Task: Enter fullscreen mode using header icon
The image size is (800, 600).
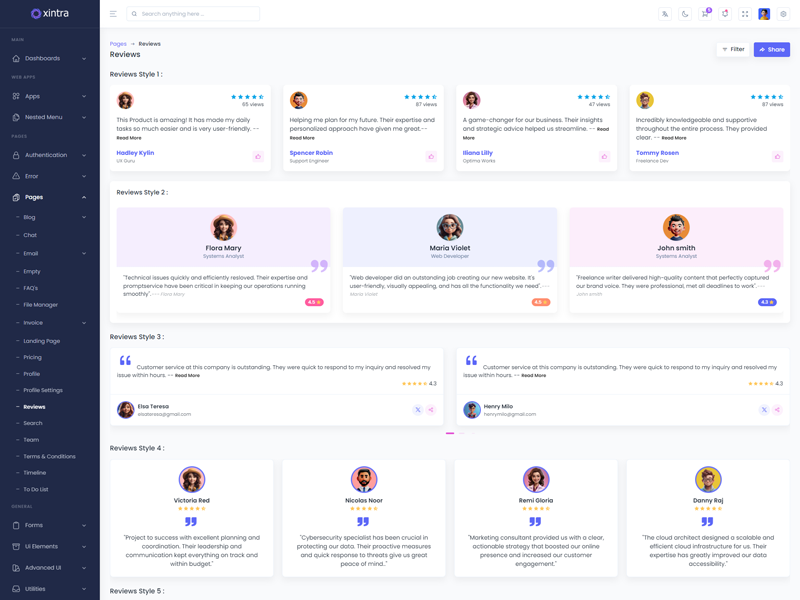Action: pos(745,14)
